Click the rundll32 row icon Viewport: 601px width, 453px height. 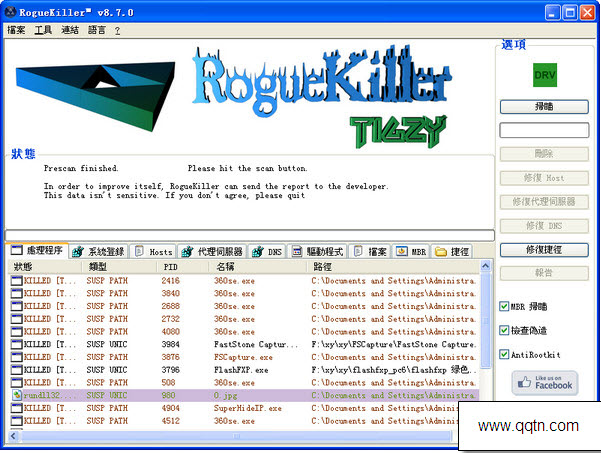(x=16, y=395)
